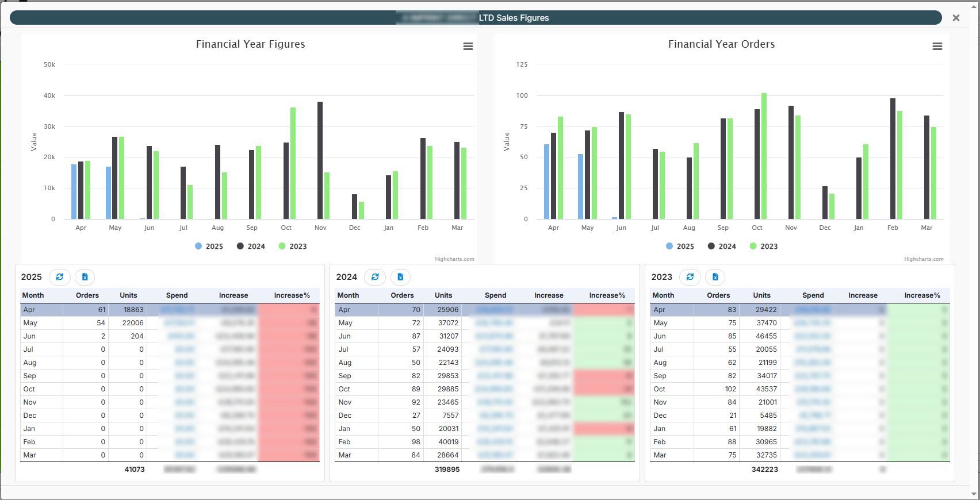The width and height of the screenshot is (980, 500).
Task: Sort 2023 table by Units column header
Action: pyautogui.click(x=761, y=295)
